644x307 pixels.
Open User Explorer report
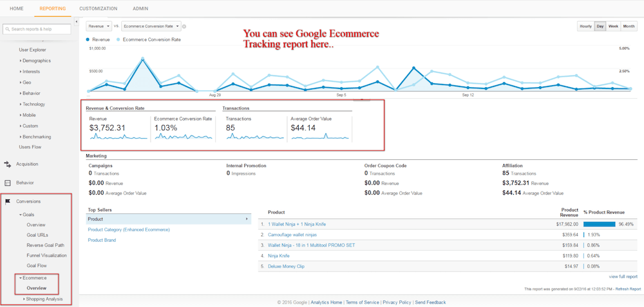coord(32,50)
